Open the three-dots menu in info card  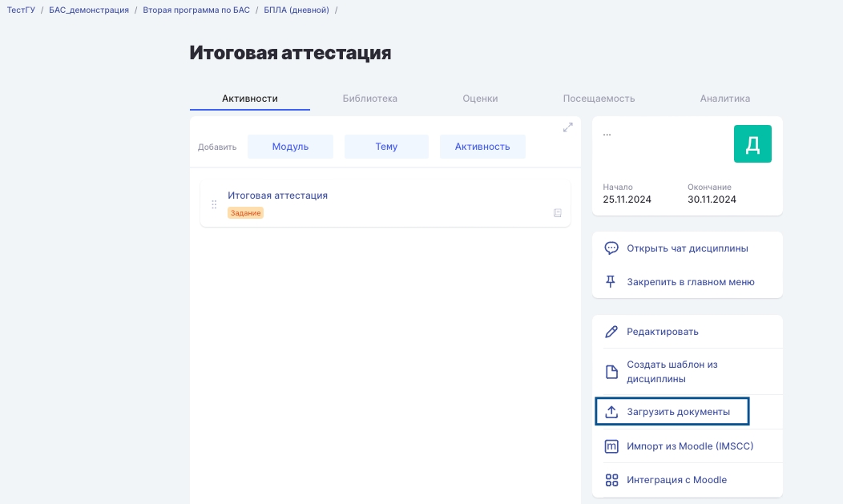(607, 134)
